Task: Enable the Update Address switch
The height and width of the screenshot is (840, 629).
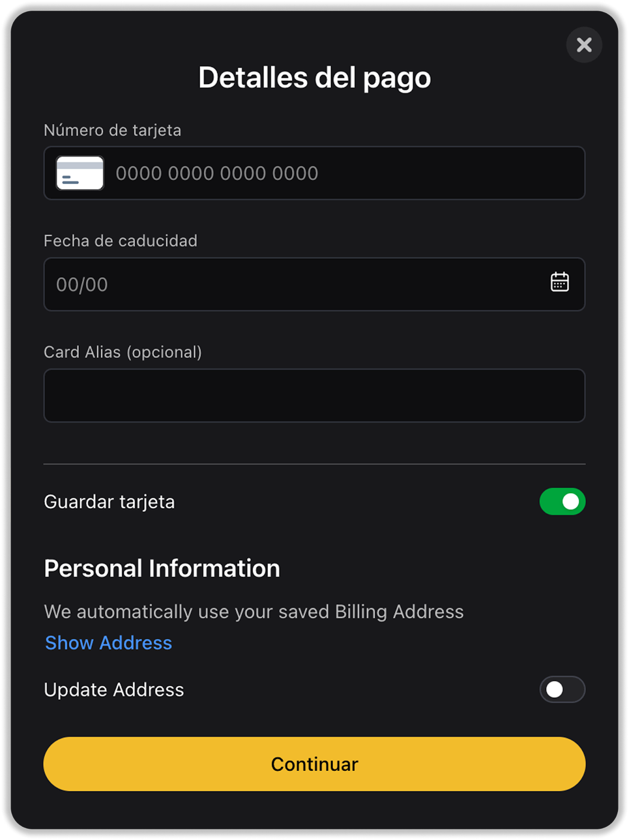Action: [562, 689]
